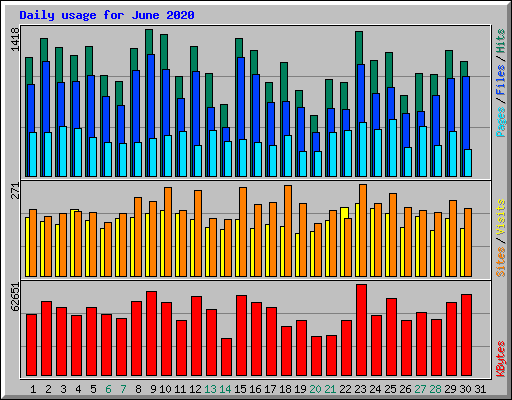Viewport: 512px width, 400px height.
Task: Click the 'Sites' legend label
Action: 501,262
